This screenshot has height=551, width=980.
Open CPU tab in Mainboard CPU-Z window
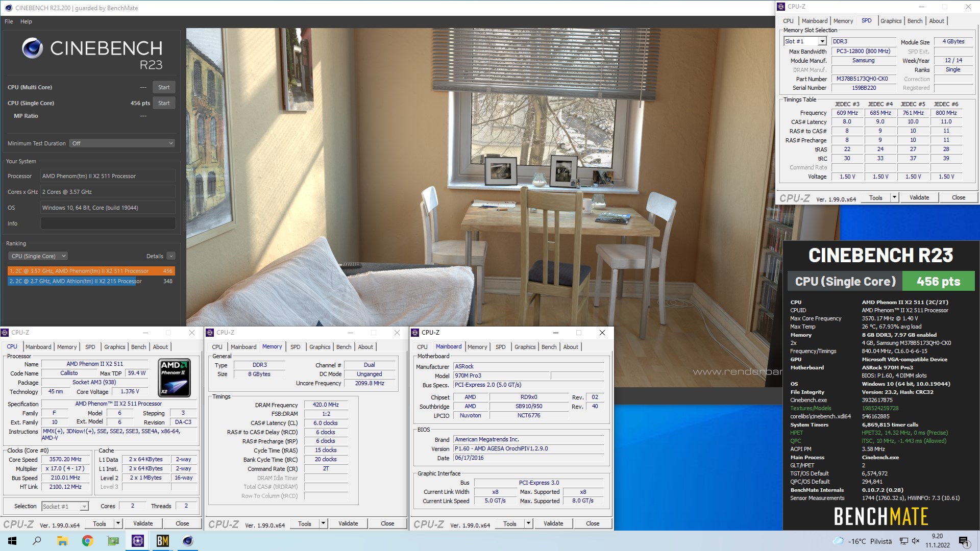[x=422, y=347]
